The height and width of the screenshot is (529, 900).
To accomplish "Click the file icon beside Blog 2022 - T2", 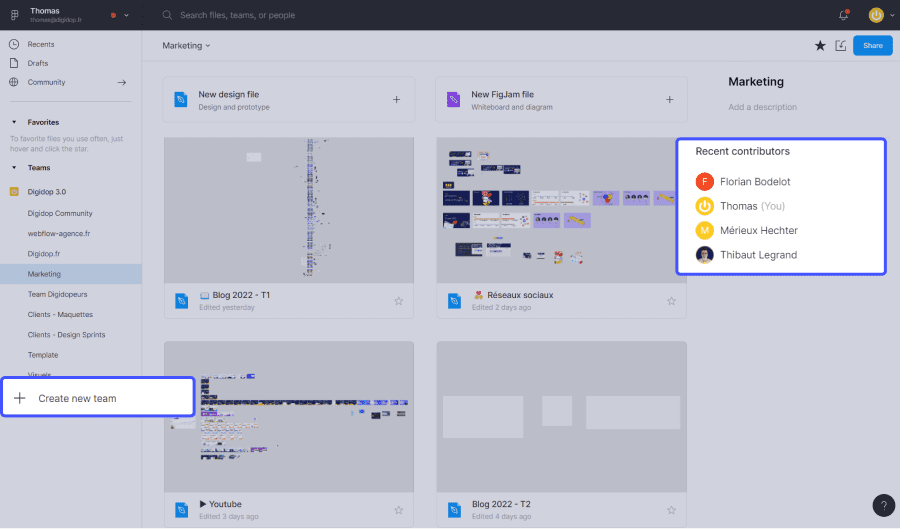I will pos(454,509).
